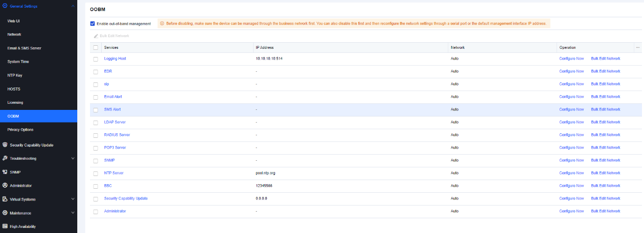
Task: Click the orange info icon in warning banner
Action: 162,23
